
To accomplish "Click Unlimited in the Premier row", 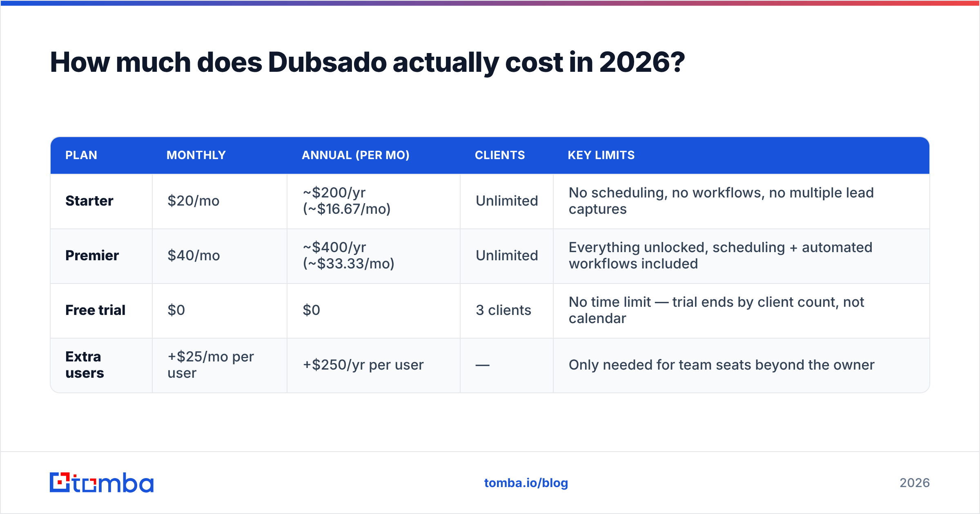I will (x=507, y=255).
